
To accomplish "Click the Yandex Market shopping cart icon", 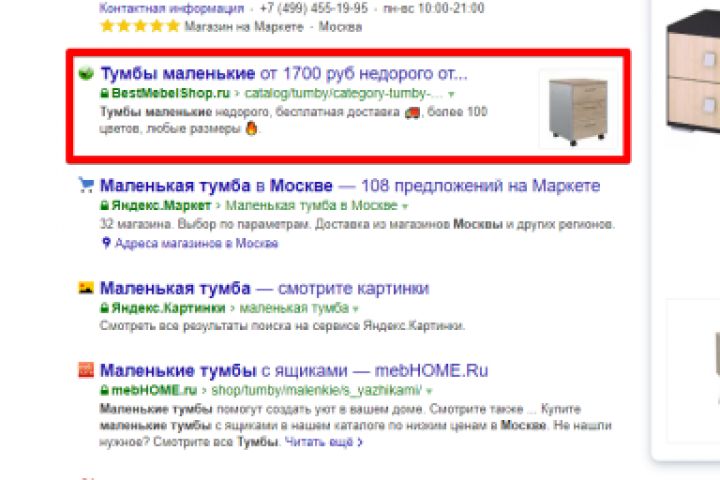I will pyautogui.click(x=86, y=185).
